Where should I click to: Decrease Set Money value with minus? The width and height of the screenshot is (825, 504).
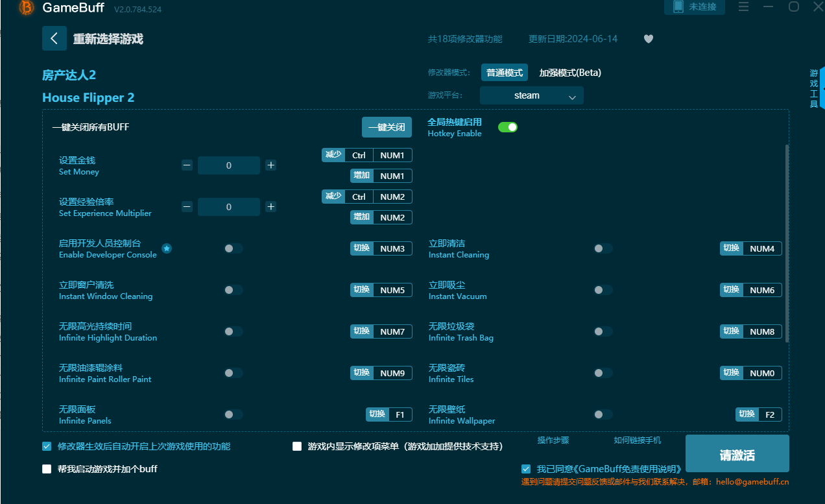tap(187, 165)
